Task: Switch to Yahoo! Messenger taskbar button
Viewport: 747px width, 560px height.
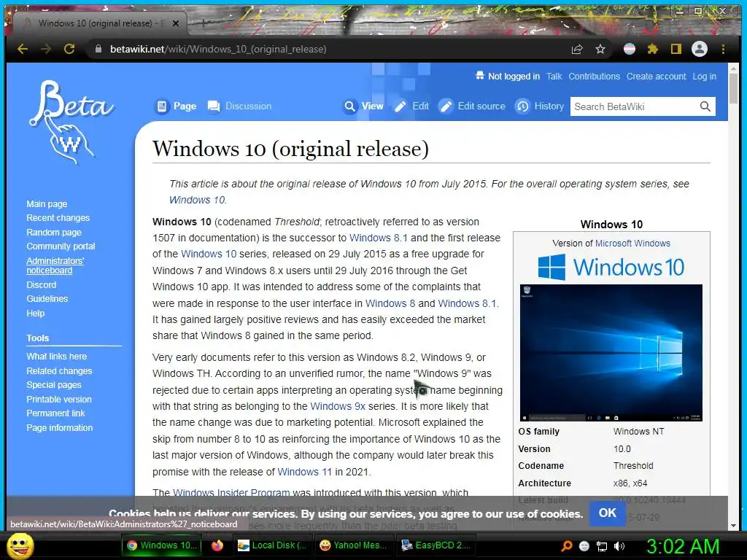Action: pyautogui.click(x=354, y=545)
